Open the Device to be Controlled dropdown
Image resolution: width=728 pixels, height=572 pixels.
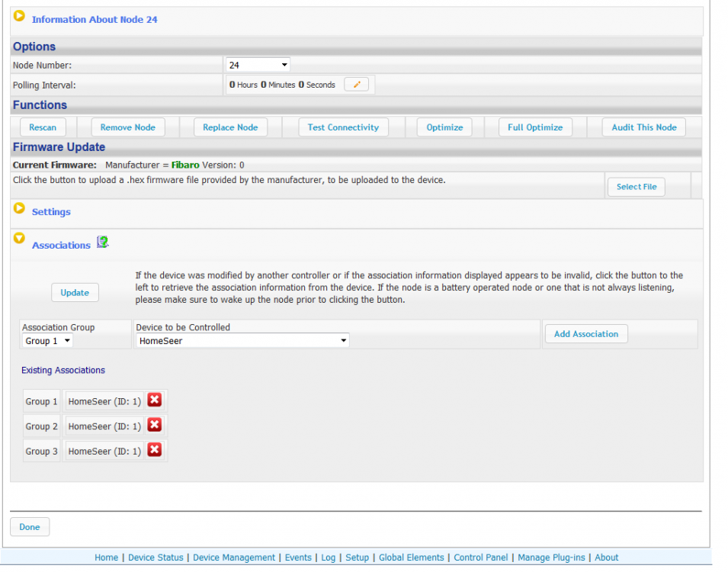click(242, 341)
